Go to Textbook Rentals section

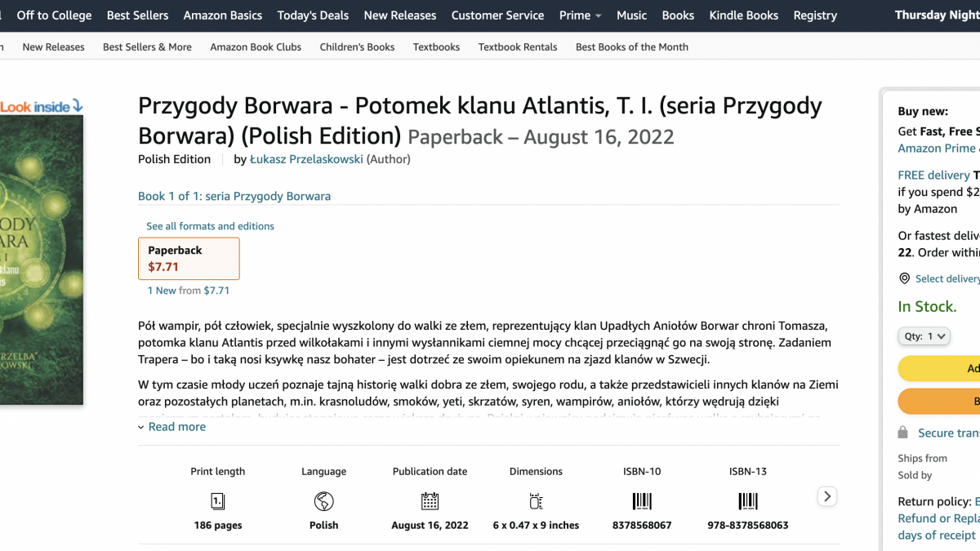[x=518, y=47]
